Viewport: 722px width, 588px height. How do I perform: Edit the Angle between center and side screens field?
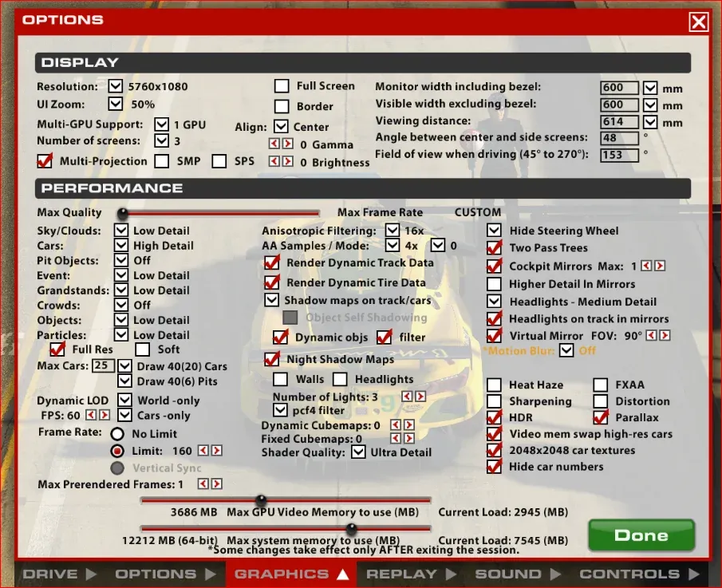(619, 138)
